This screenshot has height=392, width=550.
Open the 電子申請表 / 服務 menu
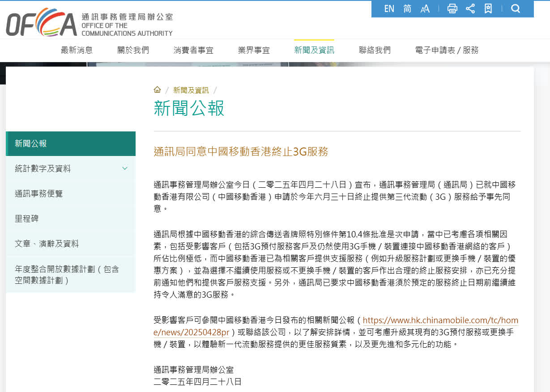pyautogui.click(x=447, y=50)
